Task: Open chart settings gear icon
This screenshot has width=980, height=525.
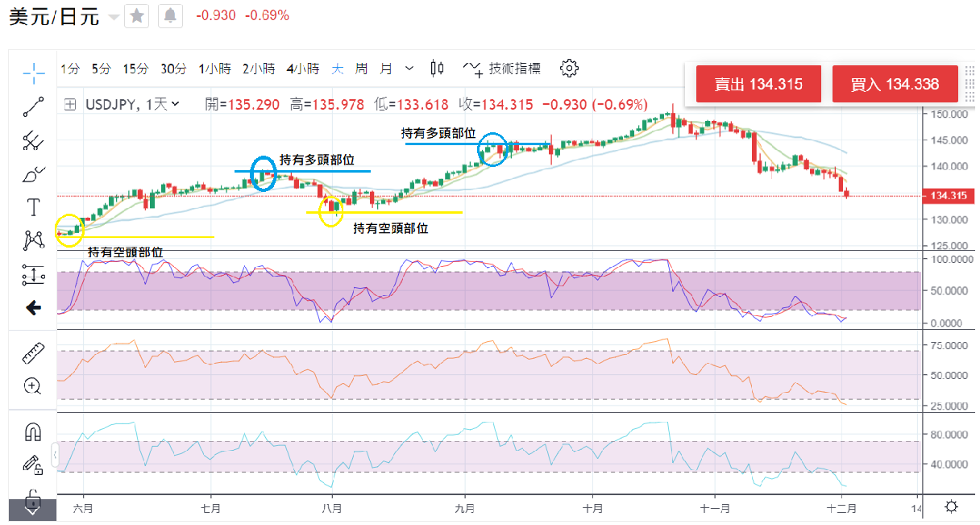Action: pyautogui.click(x=569, y=69)
